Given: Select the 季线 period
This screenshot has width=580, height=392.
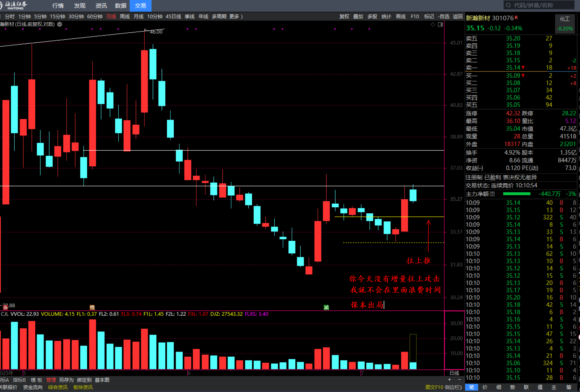Looking at the screenshot, I should pyautogui.click(x=190, y=17).
